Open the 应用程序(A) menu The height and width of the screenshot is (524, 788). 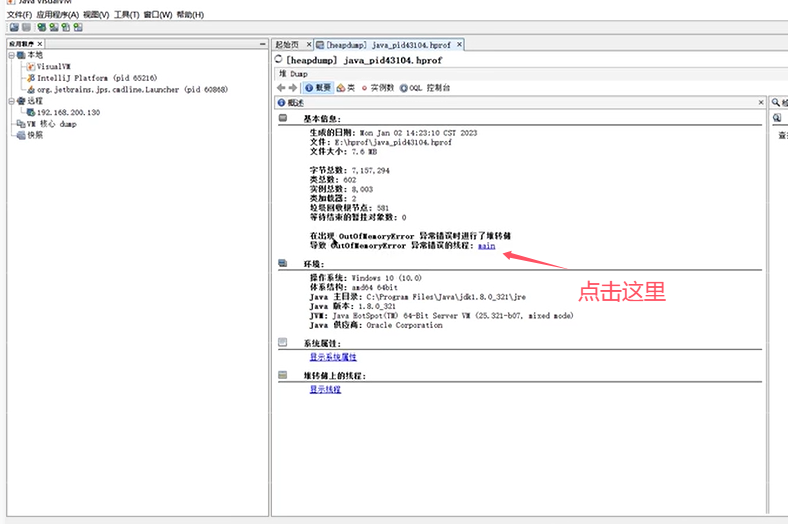(57, 15)
